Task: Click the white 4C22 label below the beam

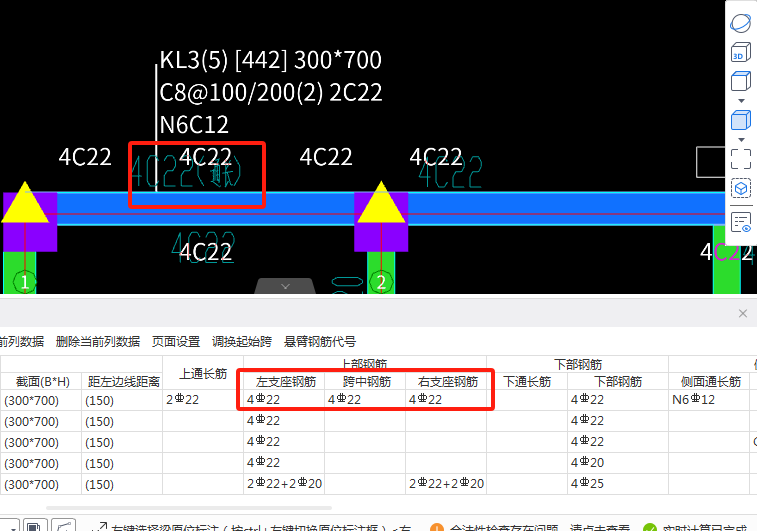Action: click(x=206, y=252)
